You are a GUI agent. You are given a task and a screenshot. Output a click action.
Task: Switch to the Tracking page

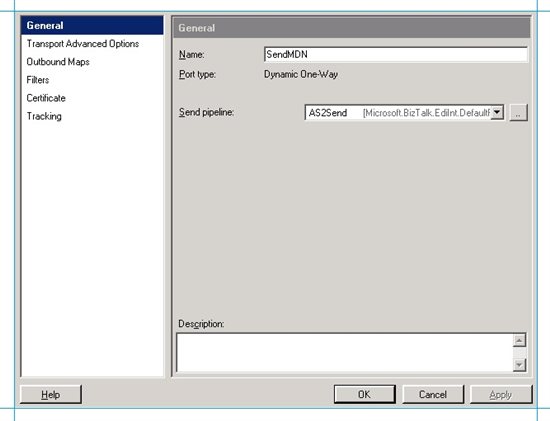(x=44, y=116)
